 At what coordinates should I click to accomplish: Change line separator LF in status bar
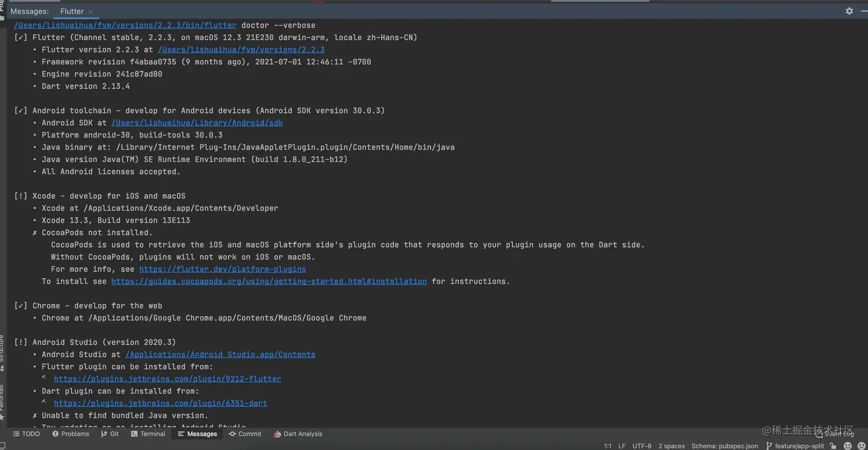coord(622,446)
